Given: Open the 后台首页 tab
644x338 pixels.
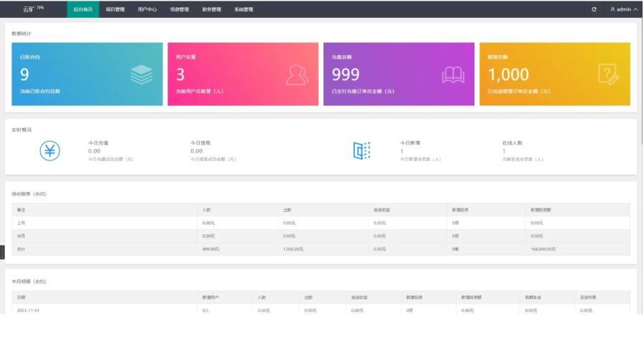Looking at the screenshot, I should 83,9.
